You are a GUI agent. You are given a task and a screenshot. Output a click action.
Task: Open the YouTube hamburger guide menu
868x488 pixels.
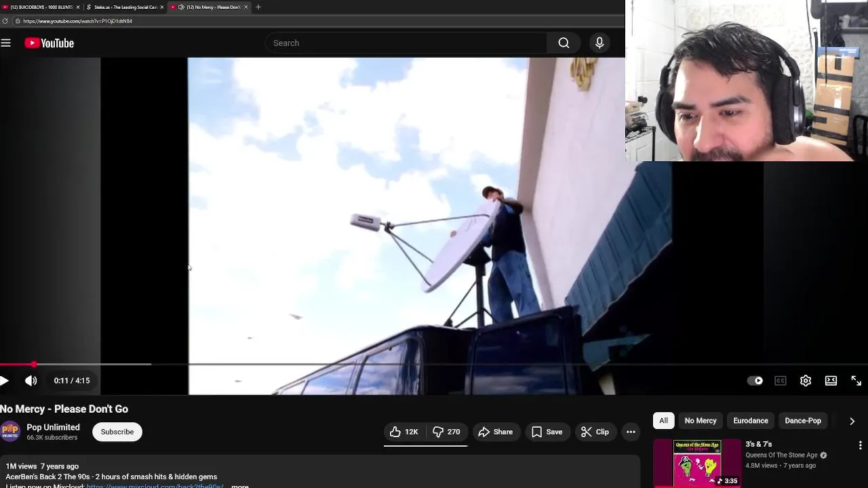[x=6, y=43]
